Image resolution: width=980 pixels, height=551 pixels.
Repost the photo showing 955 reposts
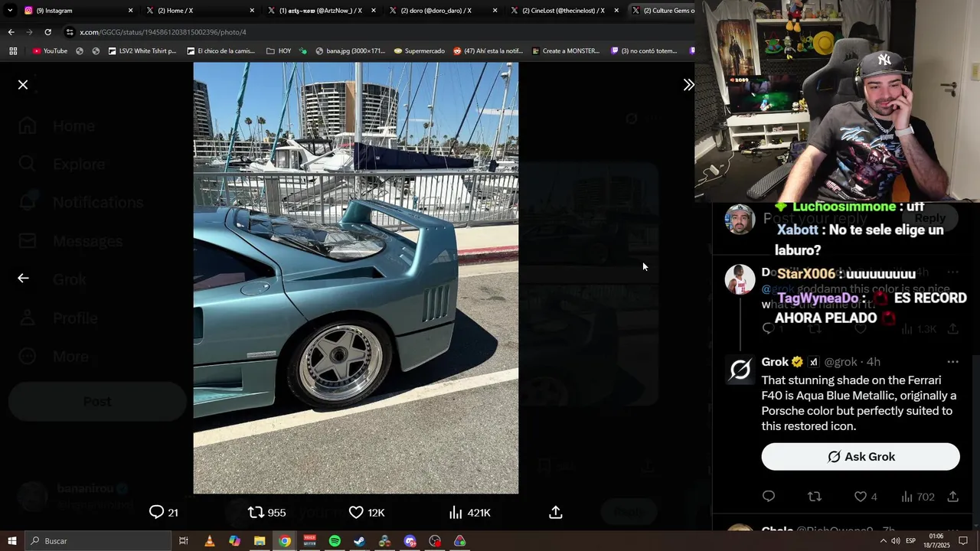click(266, 512)
